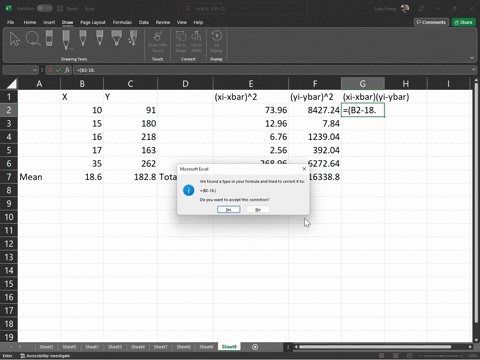Click the Select All corner triangle
This screenshot has width=480, height=360.
coord(11,83)
